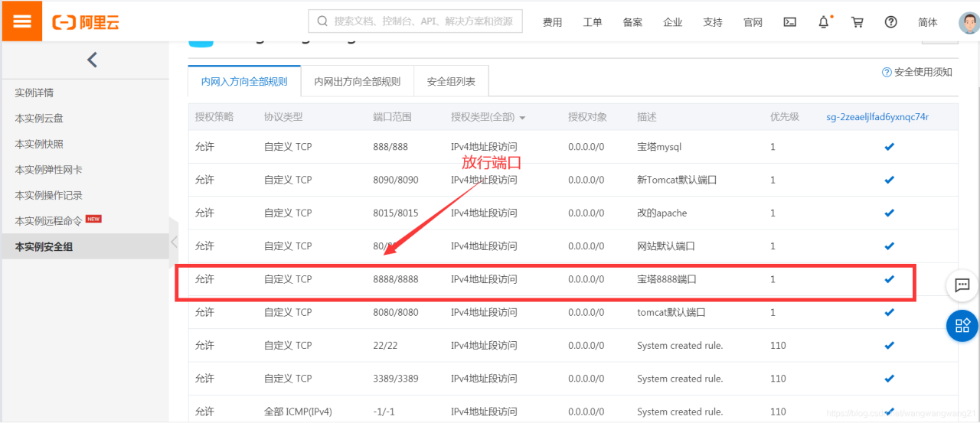The width and height of the screenshot is (980, 423).
Task: Open the shopping cart icon
Action: coord(857,22)
